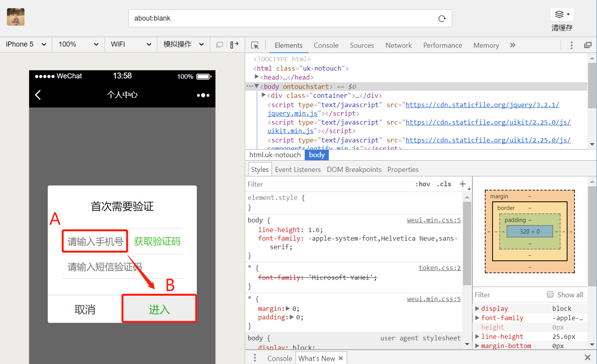
Task: Click the reload icon in the address bar
Action: click(442, 19)
